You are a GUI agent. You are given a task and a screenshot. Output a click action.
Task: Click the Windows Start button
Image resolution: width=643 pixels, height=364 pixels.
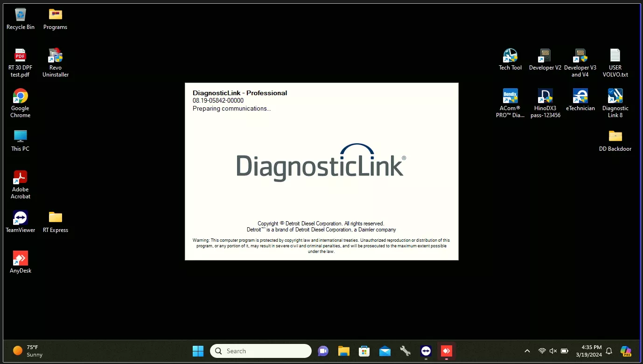pos(198,351)
